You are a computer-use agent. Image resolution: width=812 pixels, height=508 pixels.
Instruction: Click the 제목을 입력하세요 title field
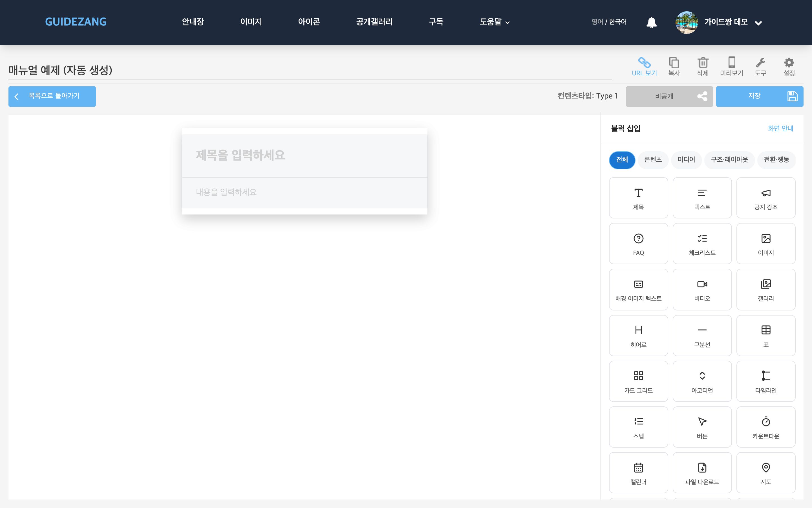tap(305, 156)
